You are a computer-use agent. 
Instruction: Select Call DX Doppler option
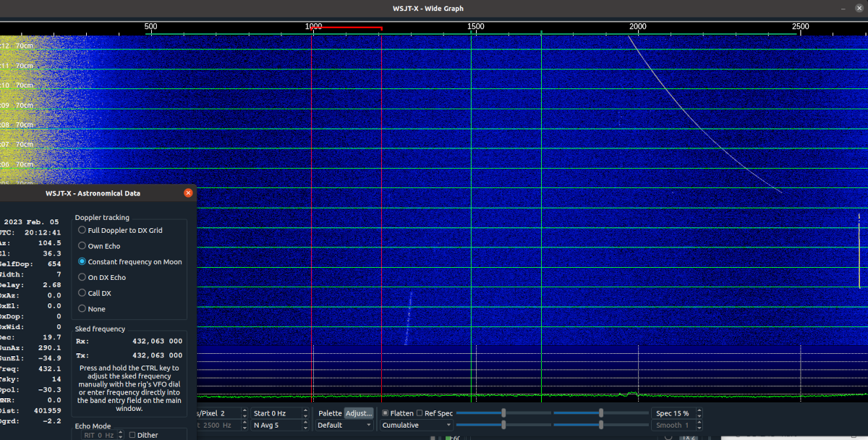tap(95, 293)
